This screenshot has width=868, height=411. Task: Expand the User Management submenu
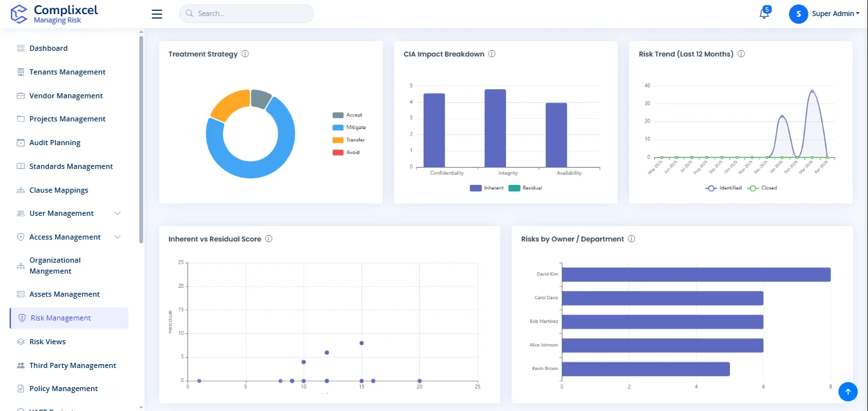117,213
